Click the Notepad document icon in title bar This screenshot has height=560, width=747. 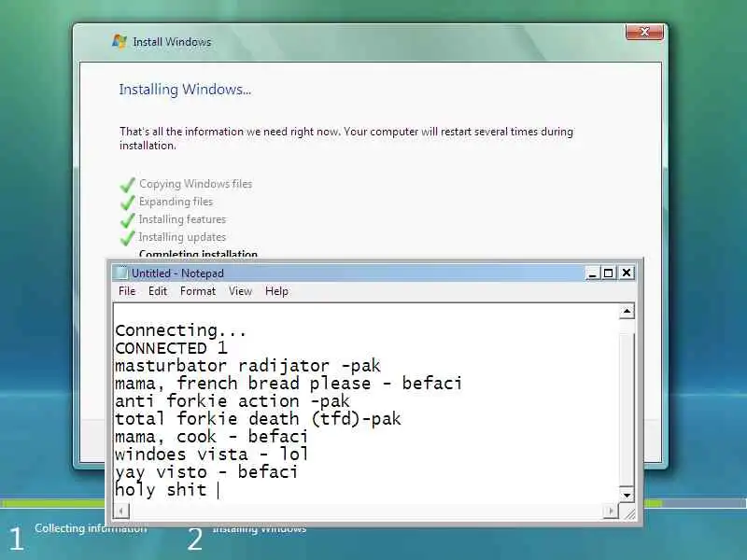[122, 273]
